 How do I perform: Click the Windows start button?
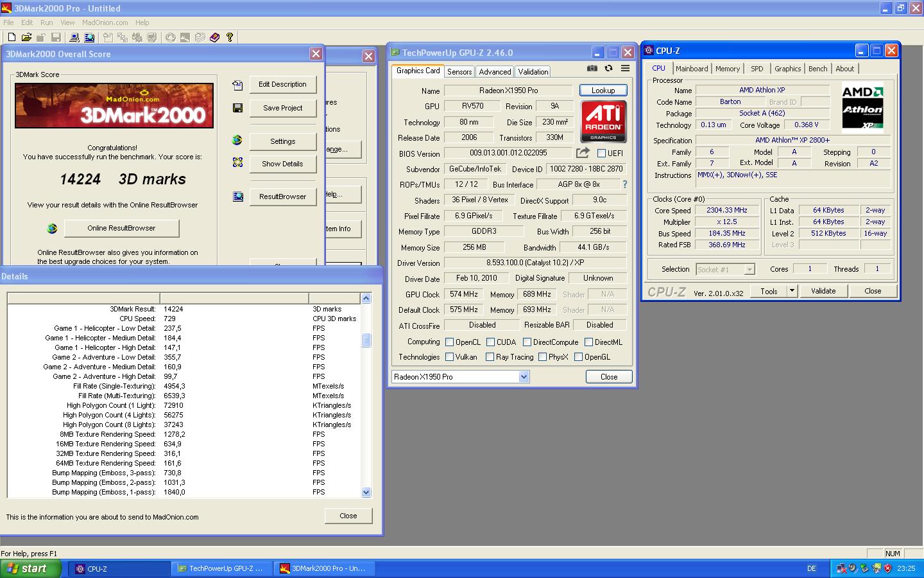pos(31,568)
